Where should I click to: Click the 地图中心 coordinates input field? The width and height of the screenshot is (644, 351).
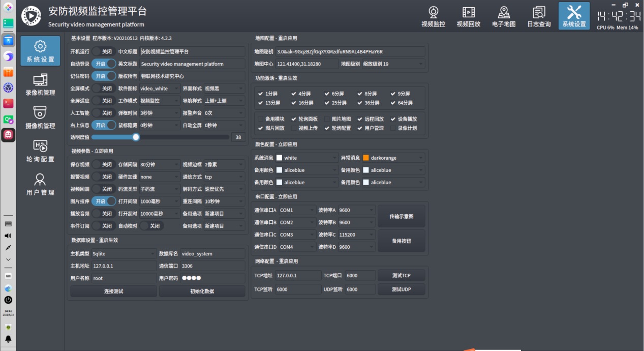coord(306,64)
